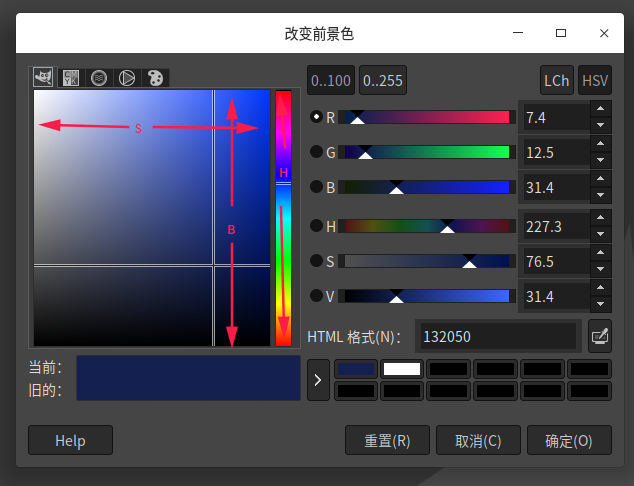Select the B channel radio button
This screenshot has height=486, width=634.
(316, 186)
